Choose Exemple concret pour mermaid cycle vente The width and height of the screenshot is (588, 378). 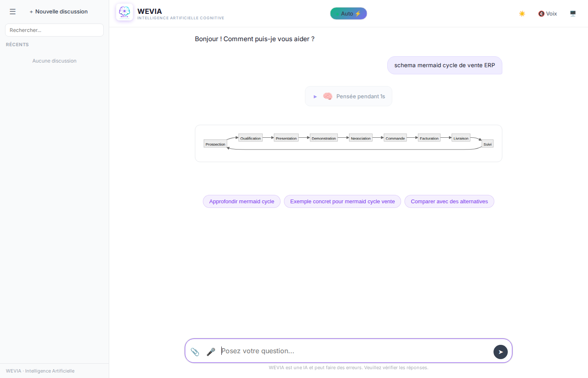(342, 202)
